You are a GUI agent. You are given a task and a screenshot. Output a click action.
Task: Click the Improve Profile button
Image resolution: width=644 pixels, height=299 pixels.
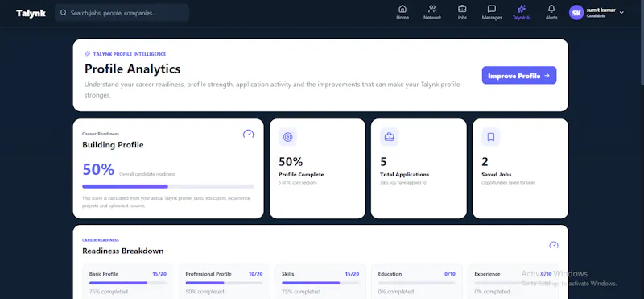click(x=519, y=75)
